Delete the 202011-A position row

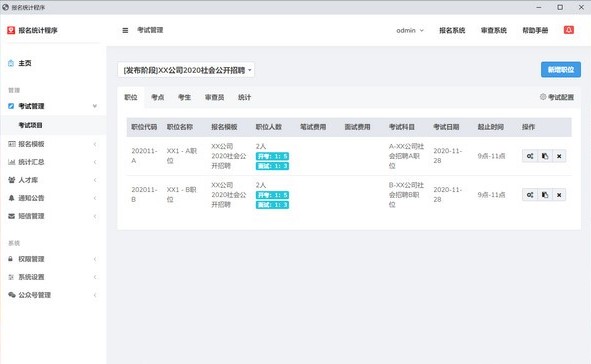click(559, 156)
